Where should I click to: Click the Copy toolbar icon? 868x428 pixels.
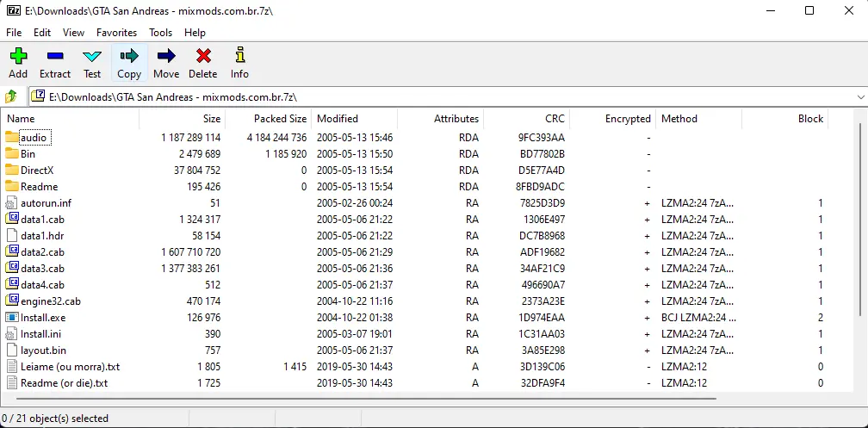[x=129, y=56]
